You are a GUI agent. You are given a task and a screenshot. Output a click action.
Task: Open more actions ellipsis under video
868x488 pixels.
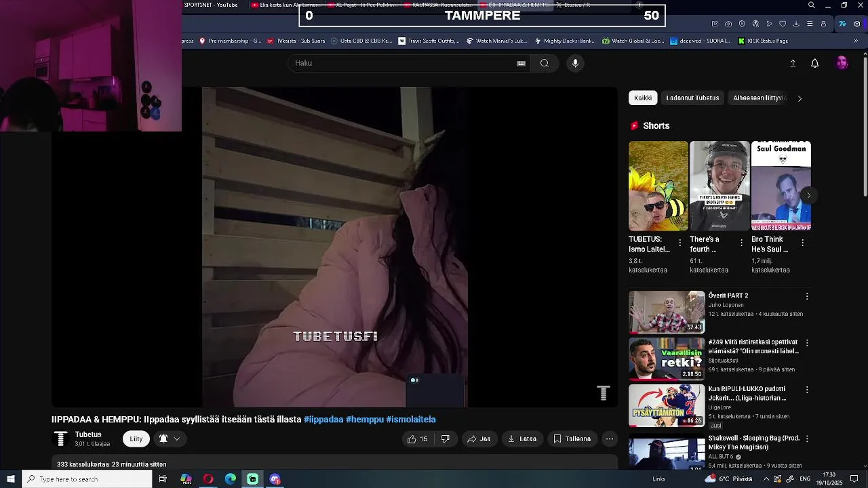(x=610, y=439)
